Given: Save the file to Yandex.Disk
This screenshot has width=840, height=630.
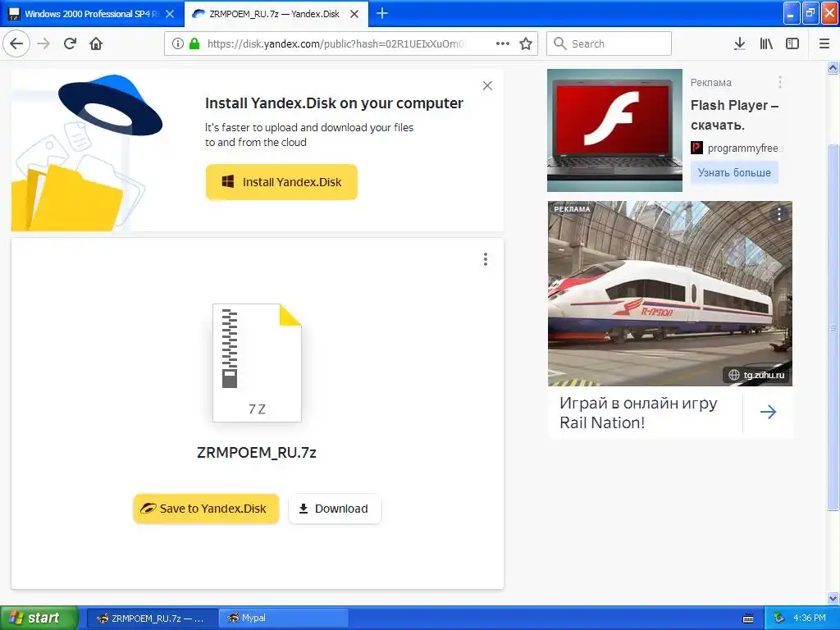Looking at the screenshot, I should click(206, 509).
